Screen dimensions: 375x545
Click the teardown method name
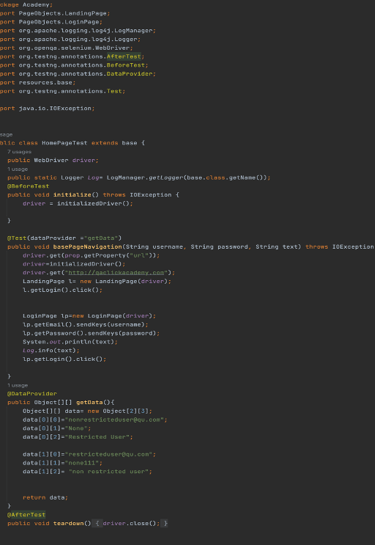coord(68,523)
